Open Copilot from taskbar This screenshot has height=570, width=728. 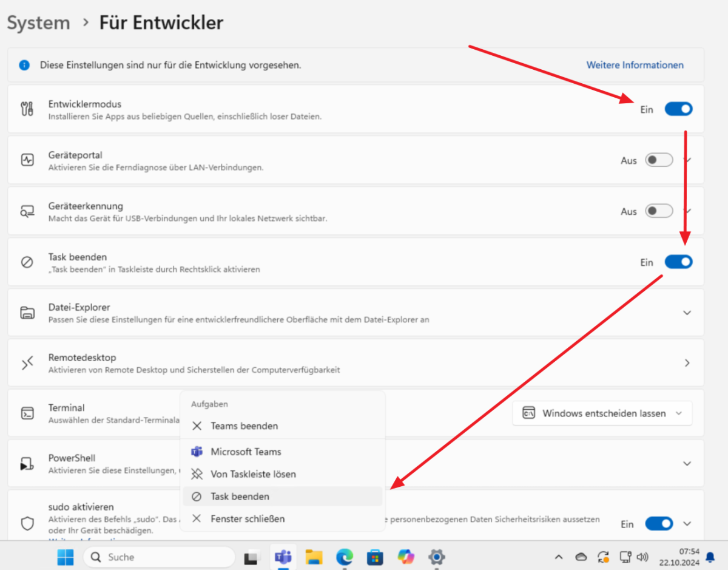(406, 557)
